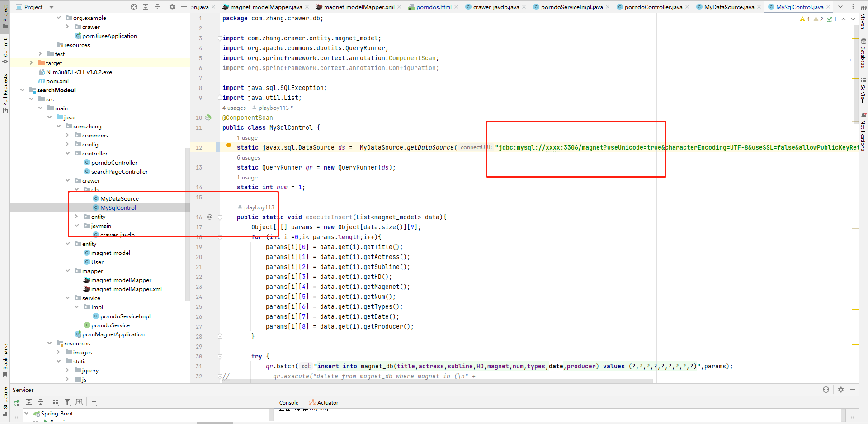Click the '6 usages' link above QueryRunner
The image size is (868, 424).
248,157
